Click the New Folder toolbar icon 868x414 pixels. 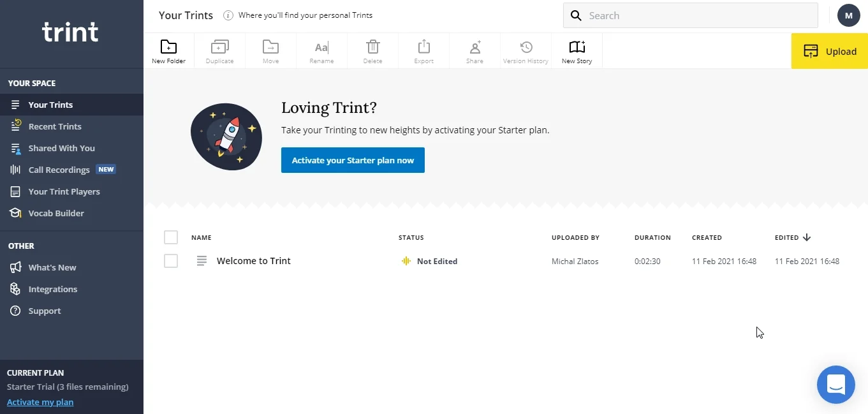168,47
